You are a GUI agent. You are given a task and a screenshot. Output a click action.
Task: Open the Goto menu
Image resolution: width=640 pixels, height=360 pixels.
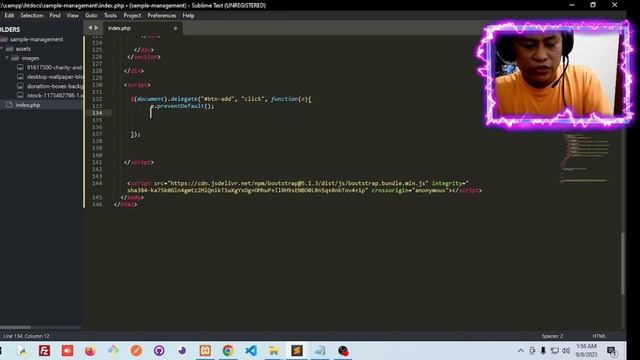[91, 16]
